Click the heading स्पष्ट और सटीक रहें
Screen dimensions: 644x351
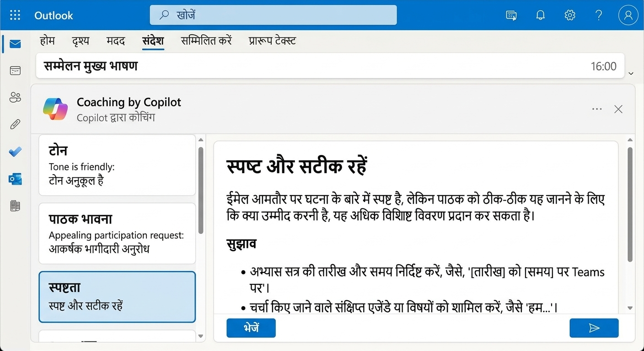coord(297,166)
